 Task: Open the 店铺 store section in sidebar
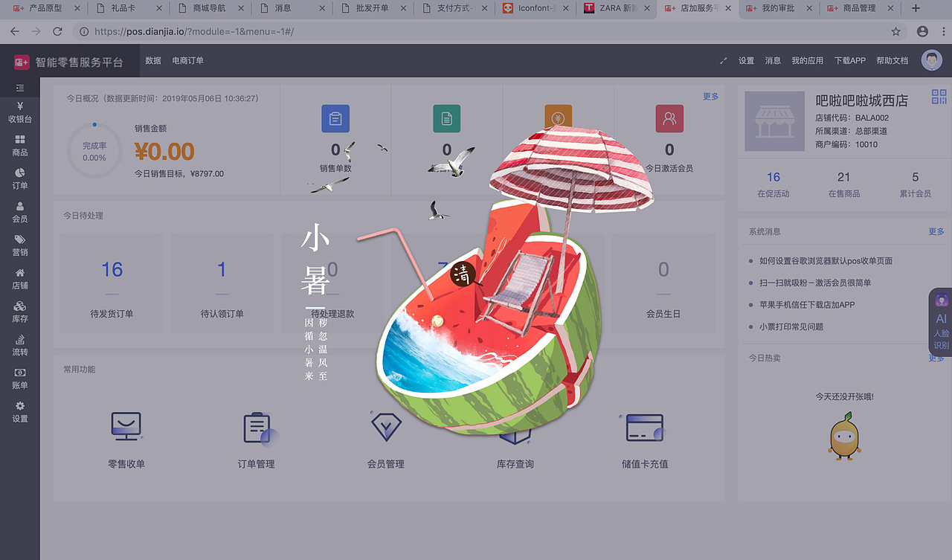point(20,279)
